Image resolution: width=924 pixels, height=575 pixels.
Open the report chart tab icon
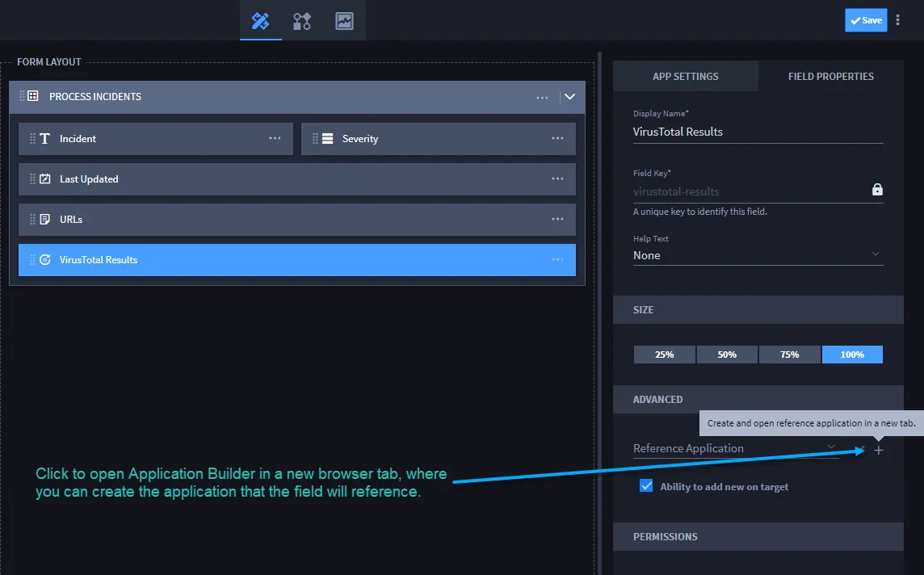pos(344,21)
